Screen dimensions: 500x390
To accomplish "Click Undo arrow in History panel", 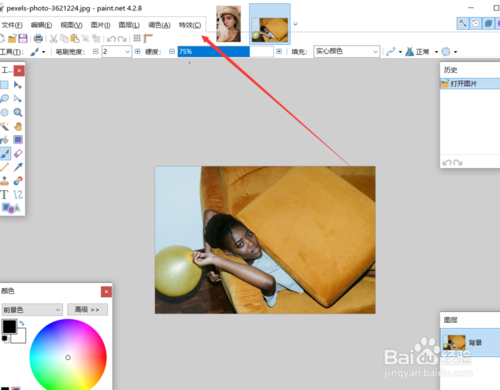I will pyautogui.click(x=447, y=162).
